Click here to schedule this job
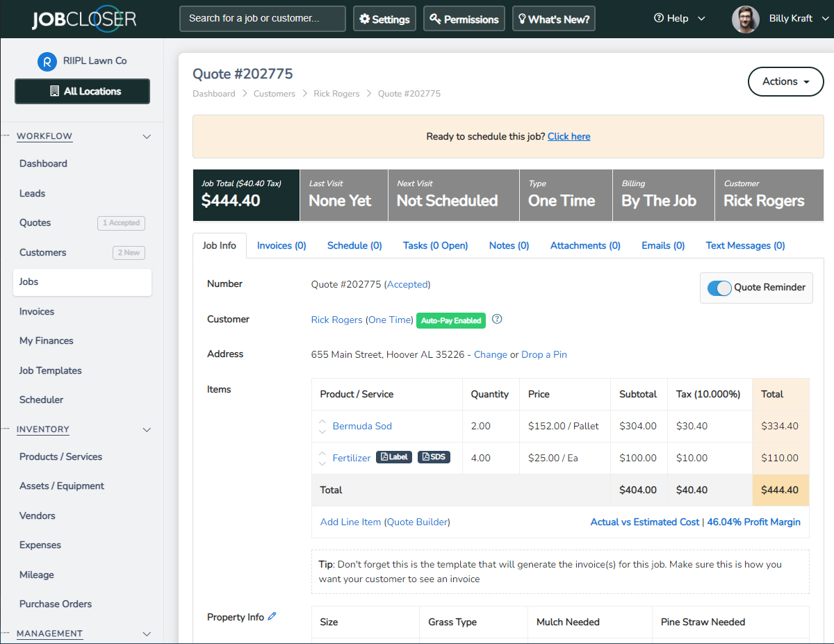 pyautogui.click(x=569, y=136)
